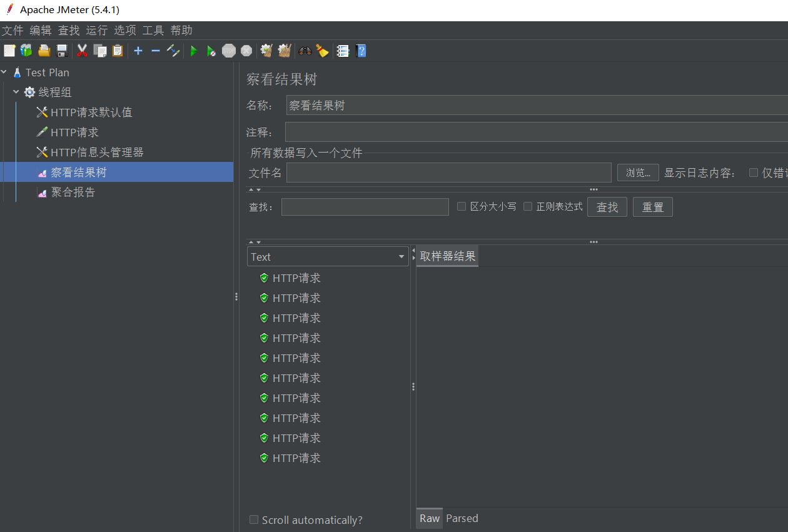
Task: Open the 帮助 menu
Action: coord(181,30)
